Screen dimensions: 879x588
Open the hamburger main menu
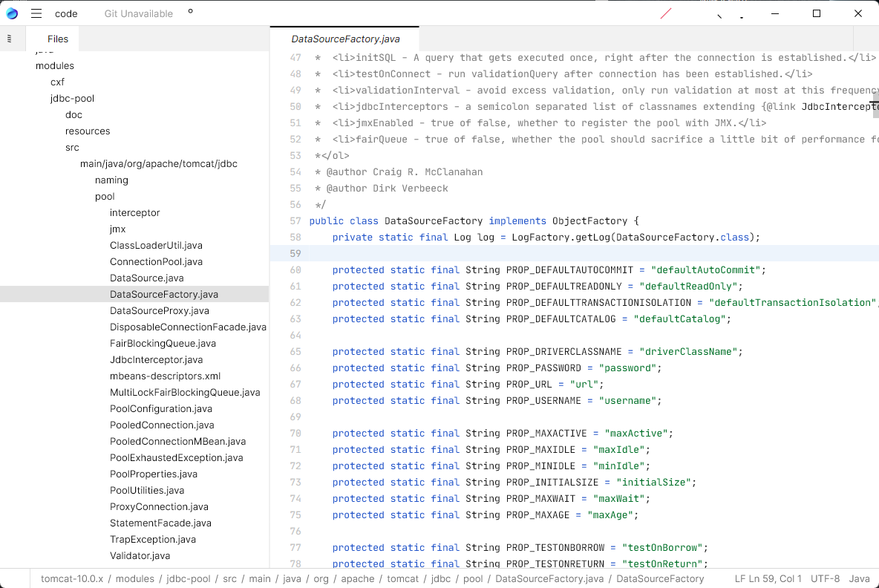[36, 13]
